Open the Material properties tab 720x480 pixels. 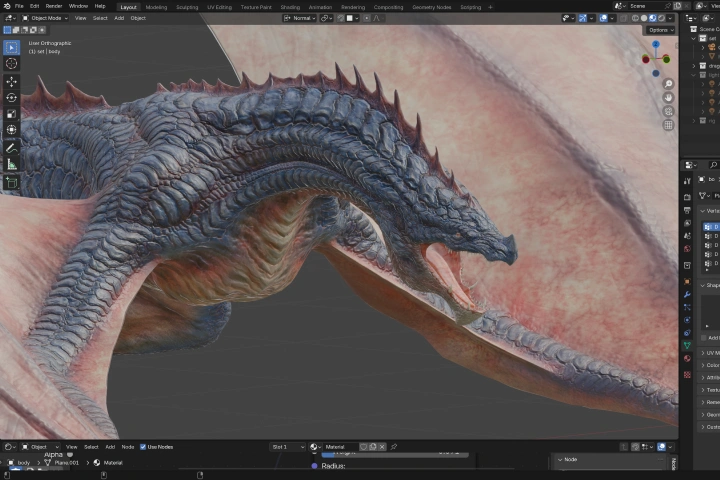point(687,358)
